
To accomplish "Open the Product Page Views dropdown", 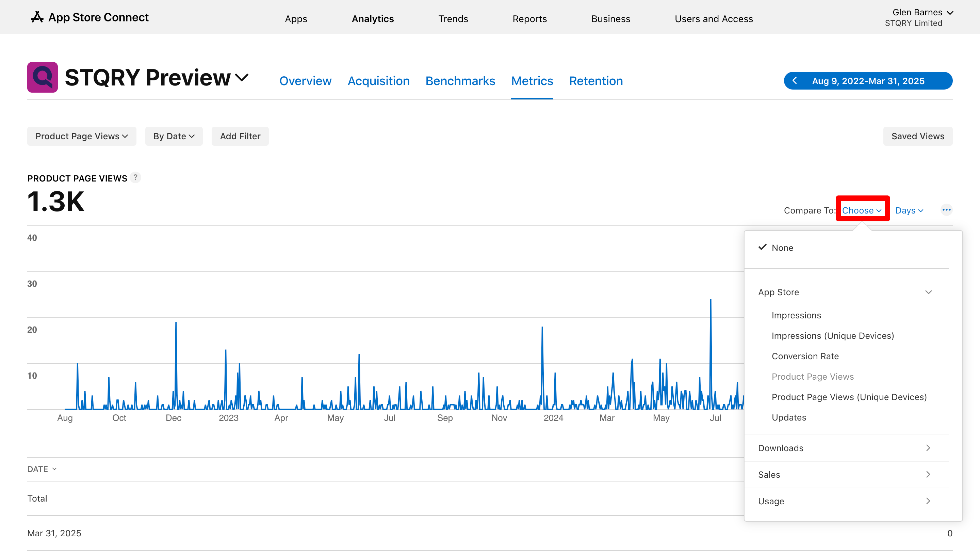I will 81,136.
